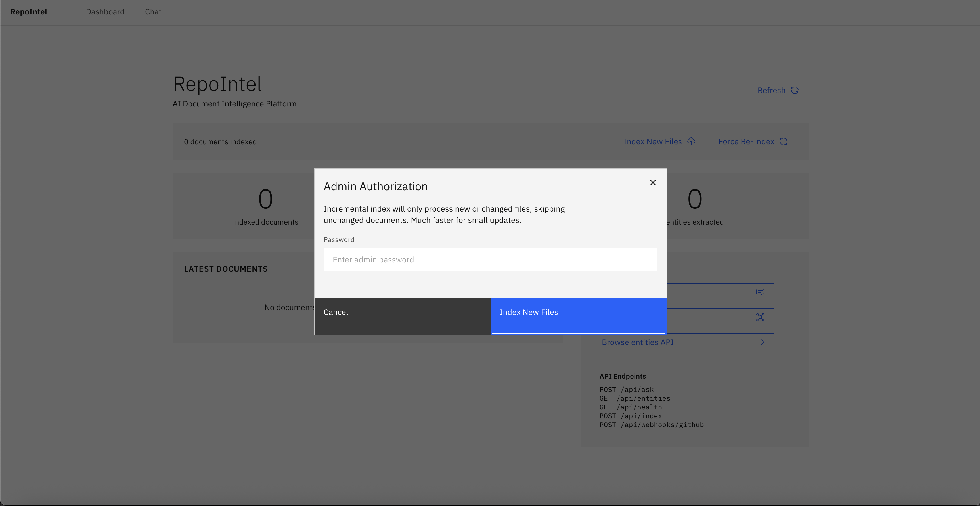Click the cloud upload icon beside Index New Files
980x506 pixels.
[x=691, y=141]
